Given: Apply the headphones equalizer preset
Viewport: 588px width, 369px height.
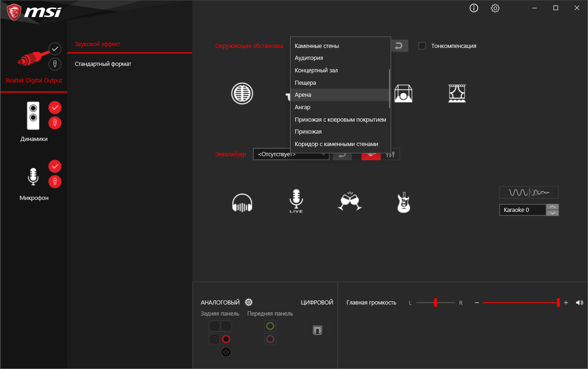Looking at the screenshot, I should (x=242, y=203).
